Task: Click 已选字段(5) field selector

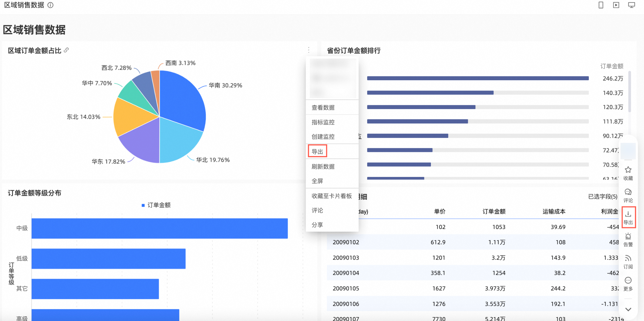Action: [x=602, y=196]
